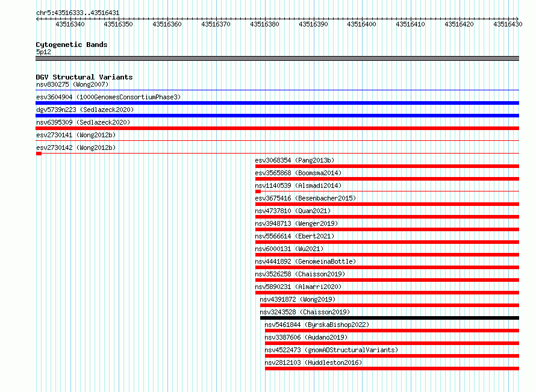Click nsv2812103 (Huddleston2016) label

tap(313, 362)
